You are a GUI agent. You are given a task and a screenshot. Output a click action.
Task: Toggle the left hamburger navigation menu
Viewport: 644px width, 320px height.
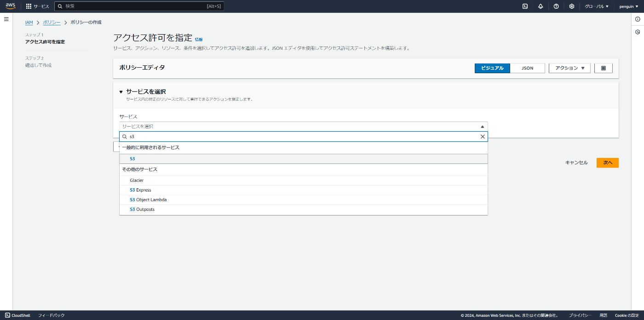[6, 19]
